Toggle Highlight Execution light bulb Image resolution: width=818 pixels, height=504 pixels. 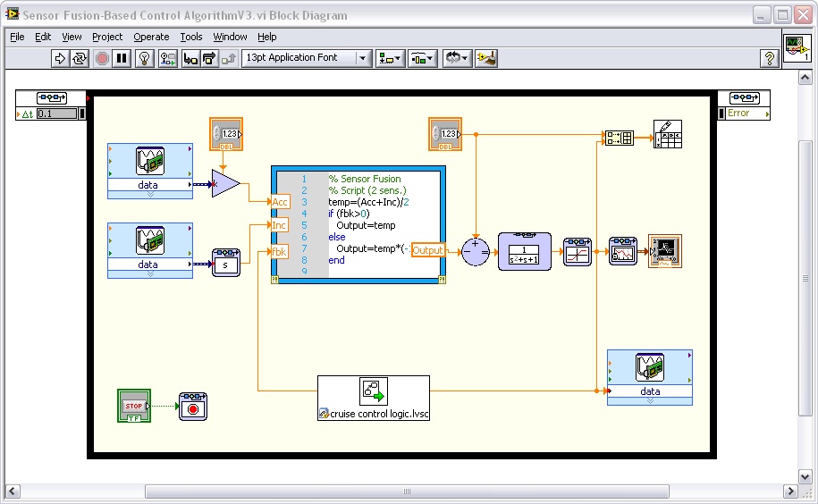click(x=144, y=58)
